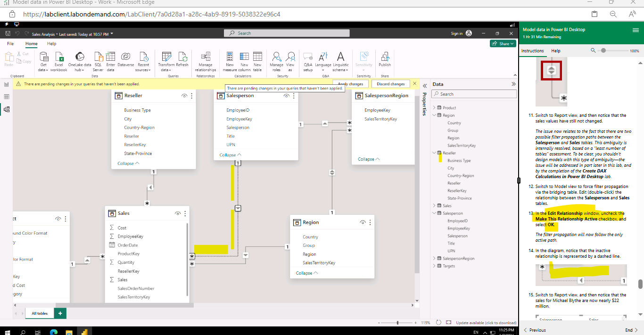644x335 pixels.
Task: Connect to SQL Server source
Action: [x=98, y=62]
